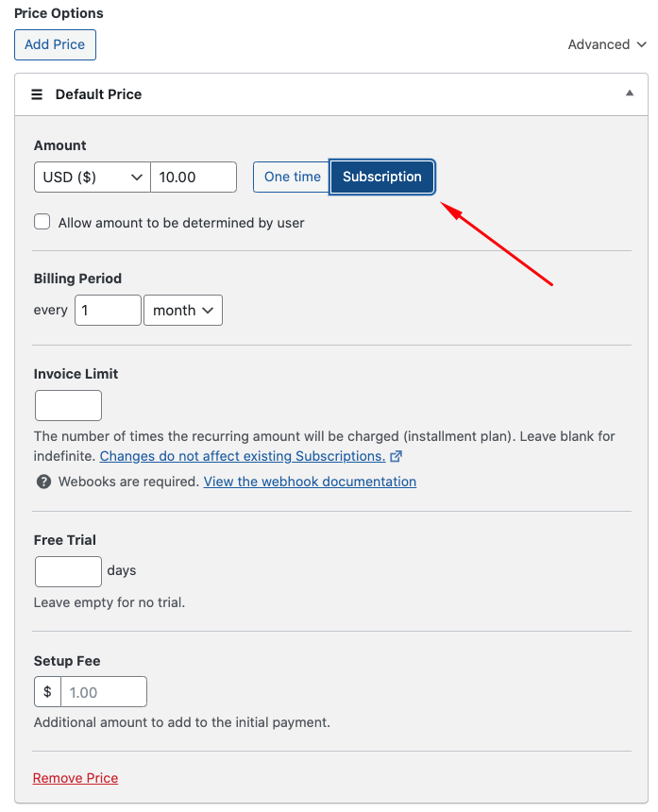Click the question mark help icon
Image resolution: width=658 pixels, height=812 pixels.
(x=43, y=482)
